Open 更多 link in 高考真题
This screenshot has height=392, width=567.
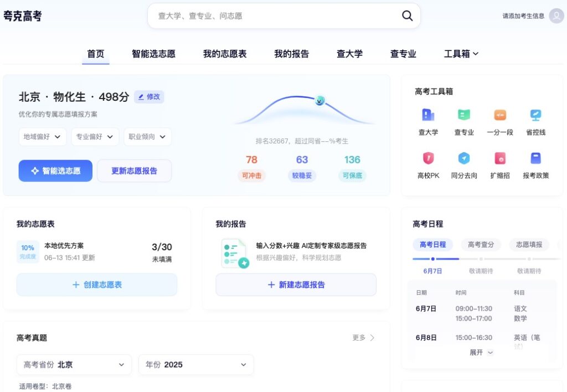tap(363, 337)
